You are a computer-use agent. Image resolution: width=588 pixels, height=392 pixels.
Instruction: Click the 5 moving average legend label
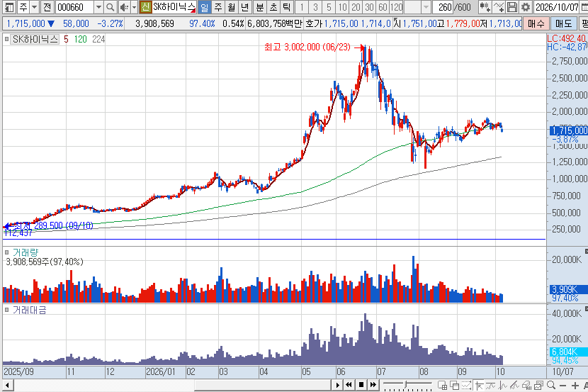pyautogui.click(x=66, y=39)
